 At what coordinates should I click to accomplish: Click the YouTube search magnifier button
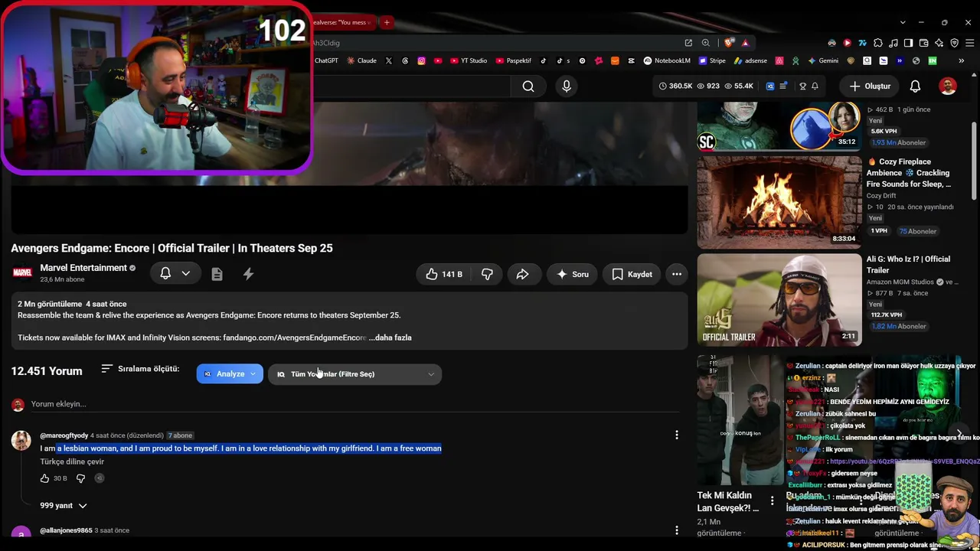pos(528,86)
